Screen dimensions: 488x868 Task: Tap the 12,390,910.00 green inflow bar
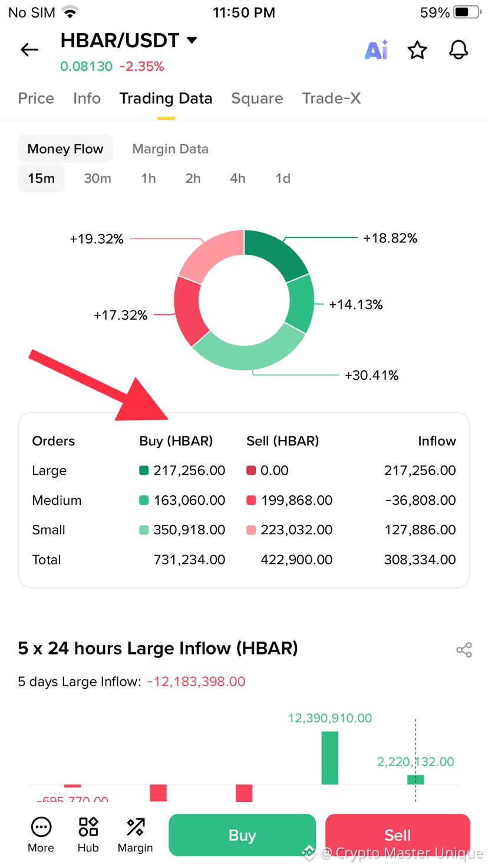tap(330, 758)
